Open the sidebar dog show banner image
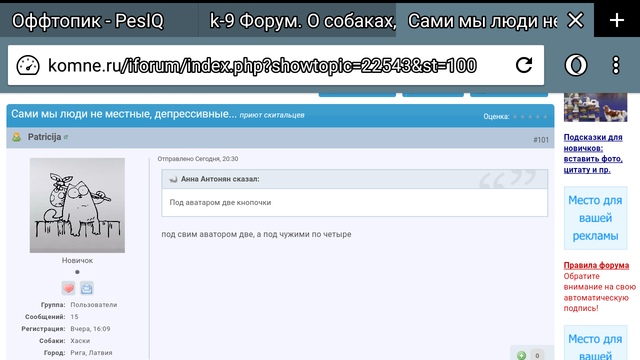 pyautogui.click(x=596, y=107)
